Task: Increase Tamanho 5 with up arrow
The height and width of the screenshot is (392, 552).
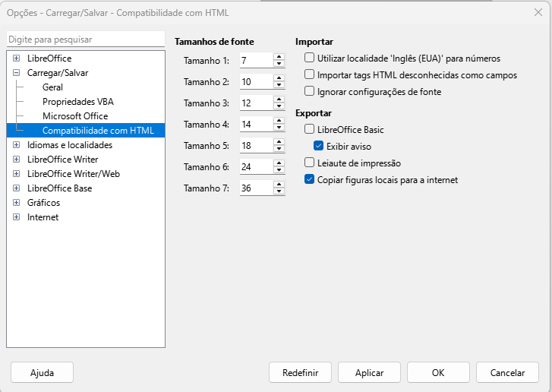Action: coord(279,141)
